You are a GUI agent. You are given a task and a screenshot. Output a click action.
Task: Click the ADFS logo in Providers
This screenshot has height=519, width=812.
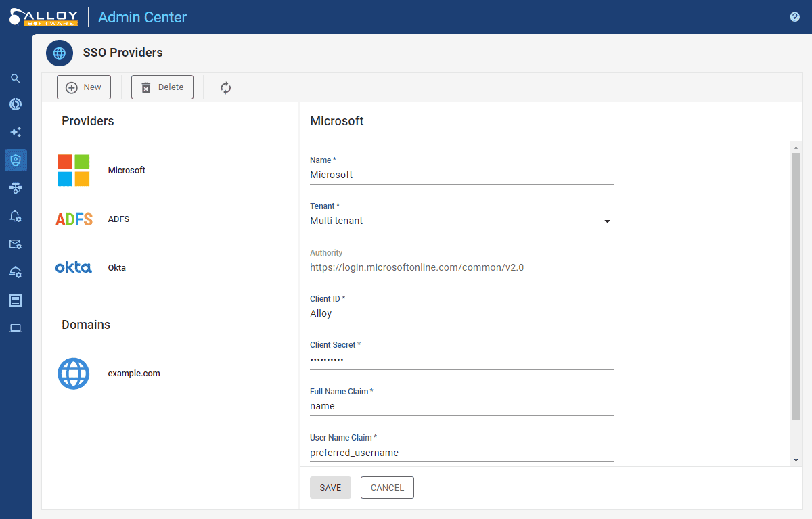pos(74,219)
